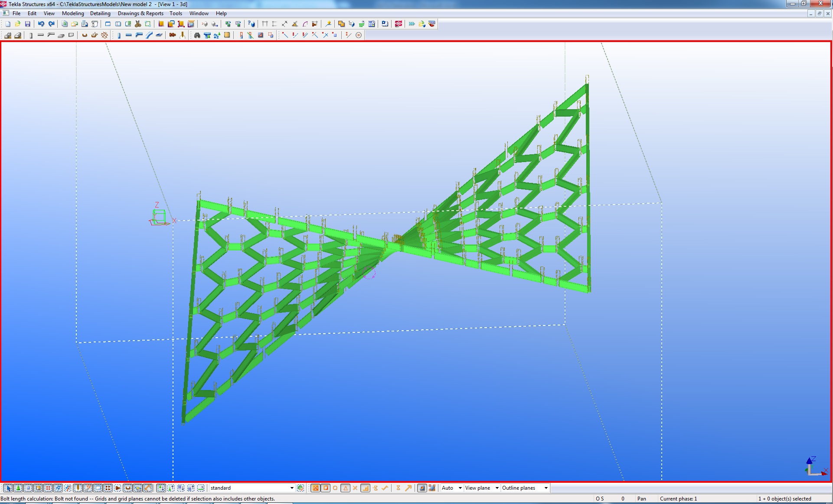This screenshot has width=833, height=504.
Task: Open the Drawings & Reports menu
Action: point(140,13)
